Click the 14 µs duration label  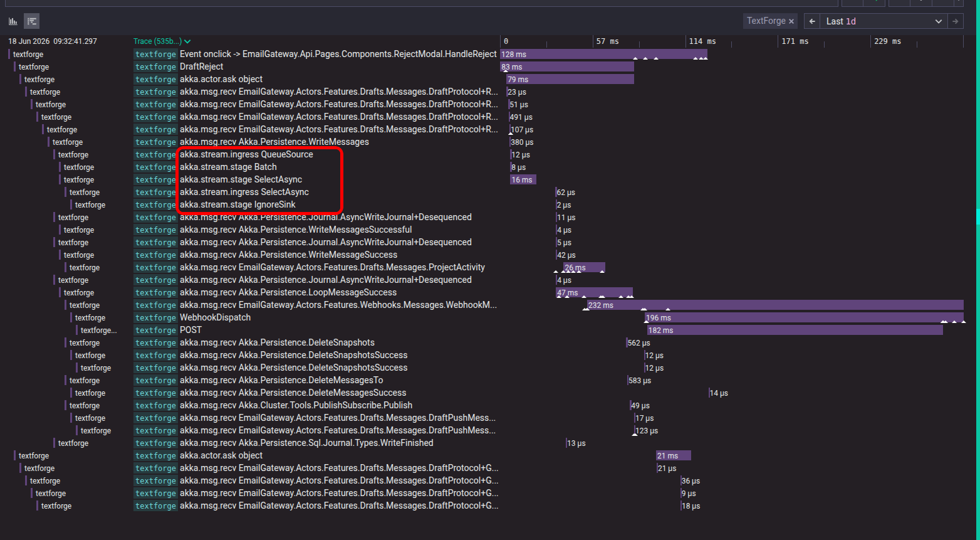pyautogui.click(x=719, y=393)
